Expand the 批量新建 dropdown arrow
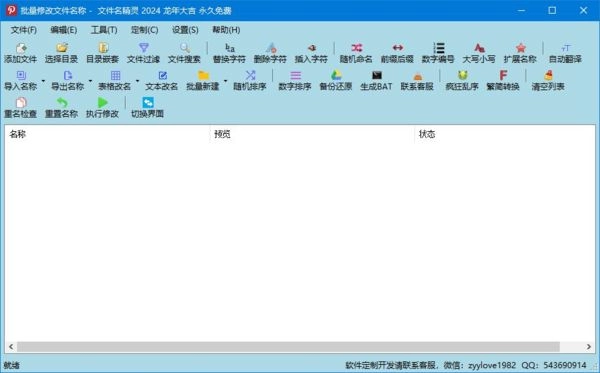Screen dimensions: 600x373 pos(225,81)
